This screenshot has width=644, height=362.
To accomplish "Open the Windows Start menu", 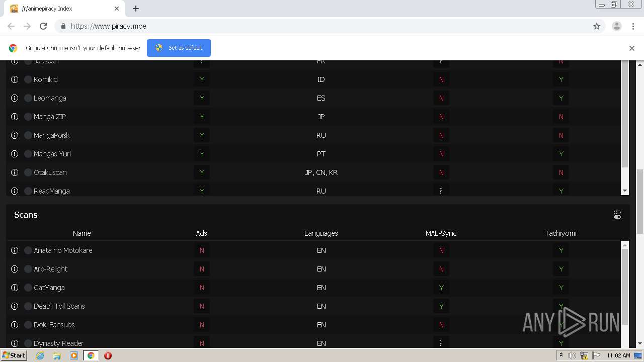I will point(14,355).
